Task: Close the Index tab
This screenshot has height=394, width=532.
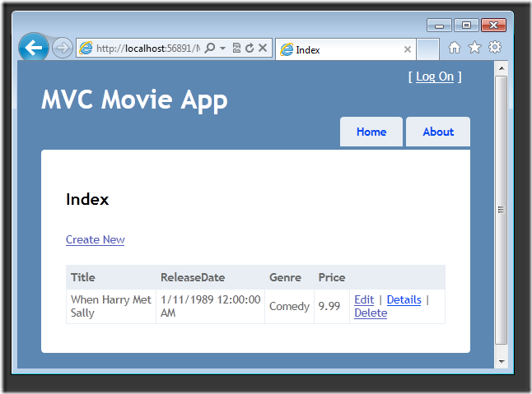Action: (x=407, y=49)
